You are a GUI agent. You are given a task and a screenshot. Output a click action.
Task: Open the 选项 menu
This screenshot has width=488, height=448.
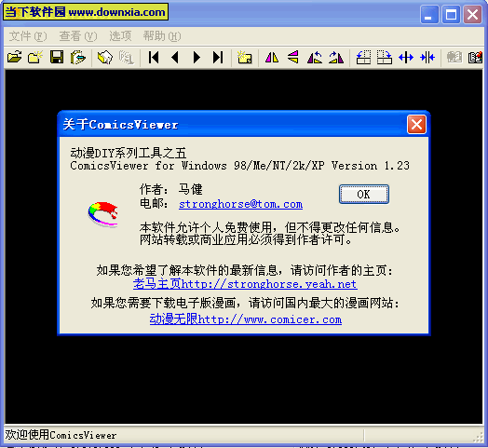[120, 36]
